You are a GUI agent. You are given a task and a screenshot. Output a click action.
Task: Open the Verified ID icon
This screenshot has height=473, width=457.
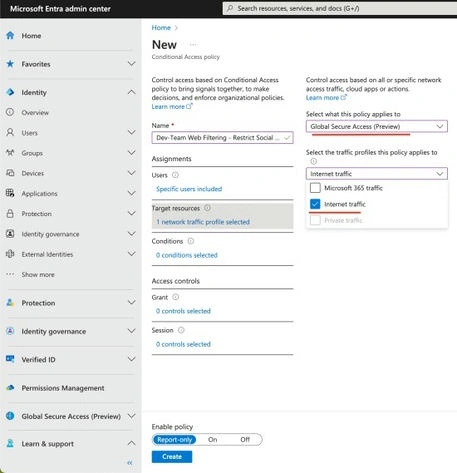pyautogui.click(x=10, y=359)
